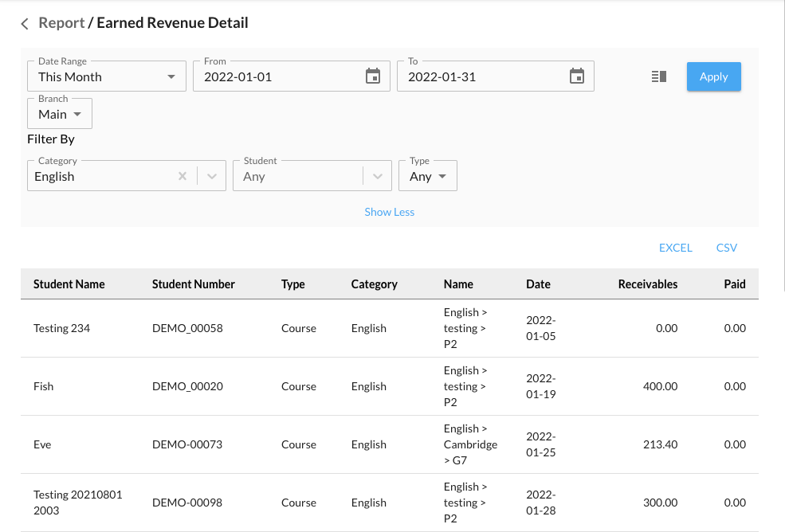Click the Show Less link
The width and height of the screenshot is (785, 532).
(389, 212)
